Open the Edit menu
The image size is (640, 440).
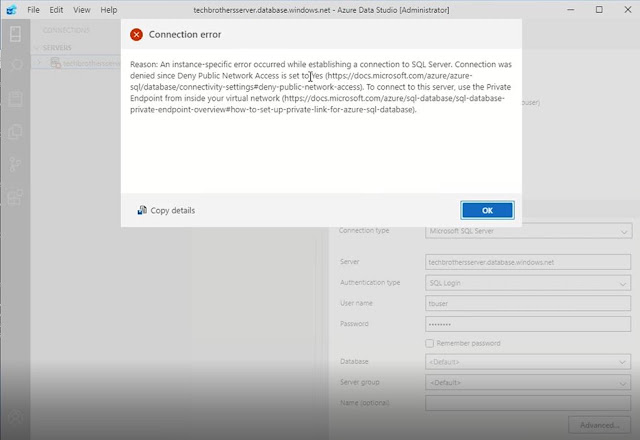(x=56, y=10)
